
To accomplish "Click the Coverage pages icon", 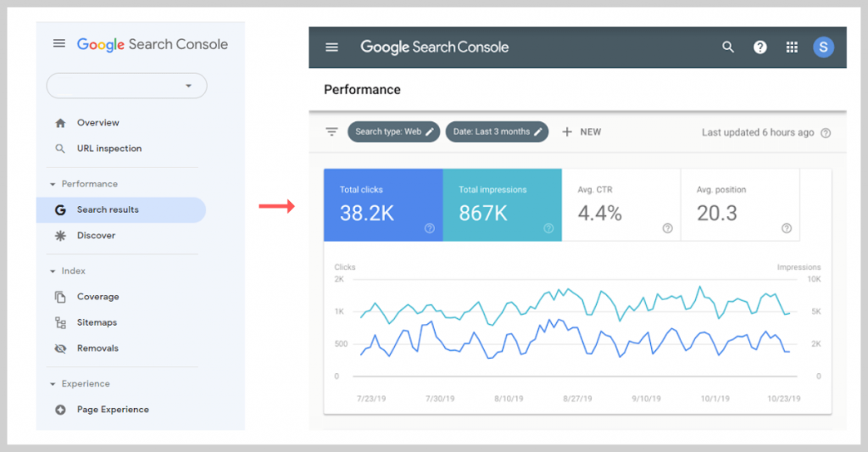I will click(60, 297).
